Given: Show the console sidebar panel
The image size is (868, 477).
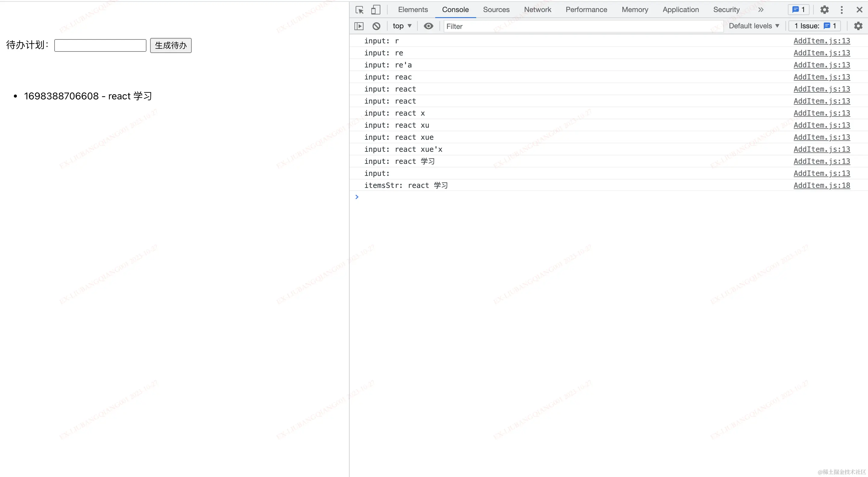Looking at the screenshot, I should [359, 26].
